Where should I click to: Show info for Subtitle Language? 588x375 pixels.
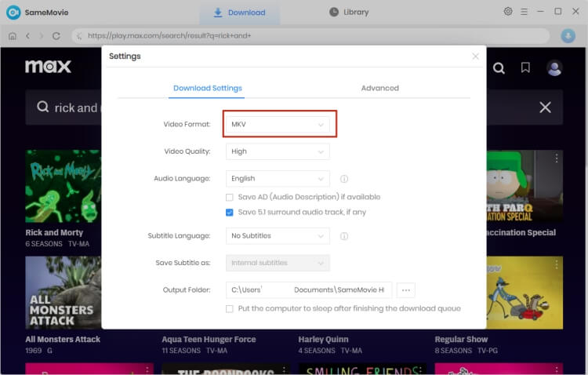(x=344, y=236)
